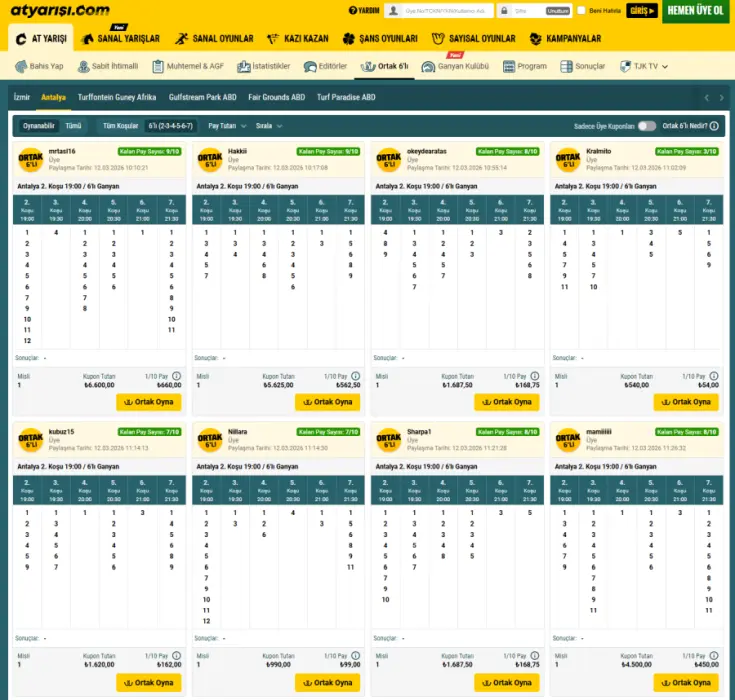
Task: Check the Beni Hatırla checkbox
Action: 582,11
